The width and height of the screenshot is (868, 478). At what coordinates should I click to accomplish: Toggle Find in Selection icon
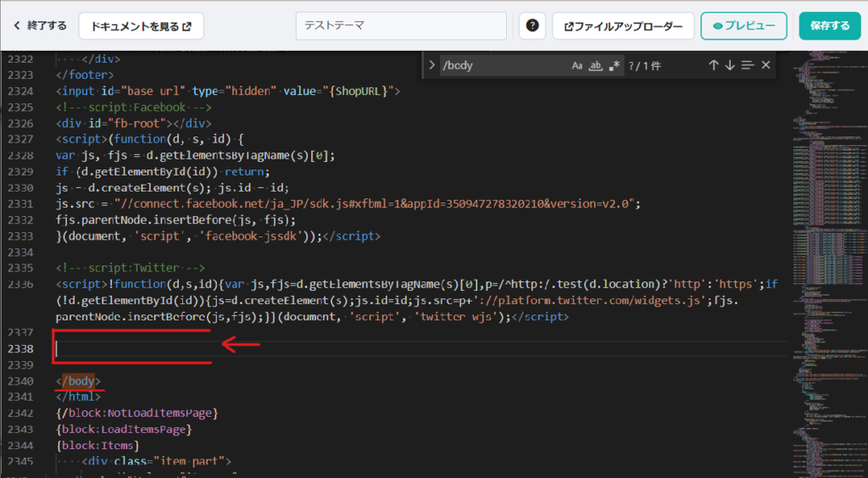748,65
